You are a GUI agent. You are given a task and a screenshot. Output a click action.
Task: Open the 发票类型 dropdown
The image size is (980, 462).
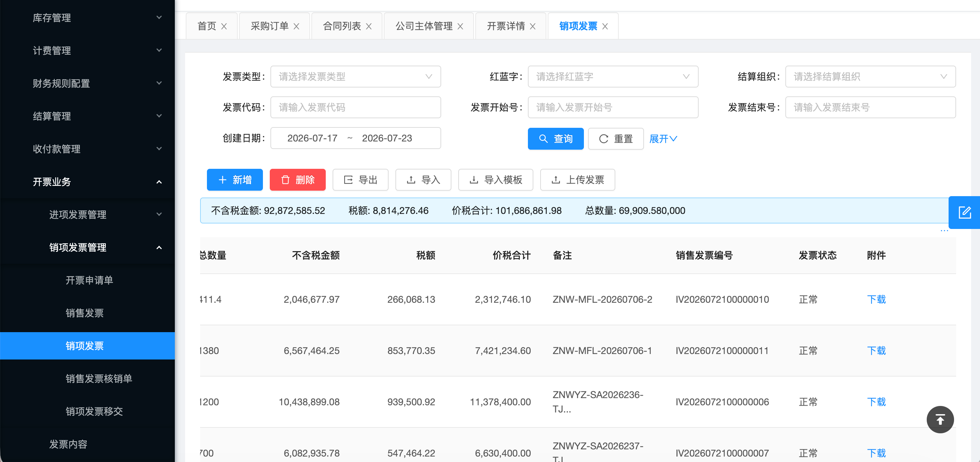[x=355, y=77]
